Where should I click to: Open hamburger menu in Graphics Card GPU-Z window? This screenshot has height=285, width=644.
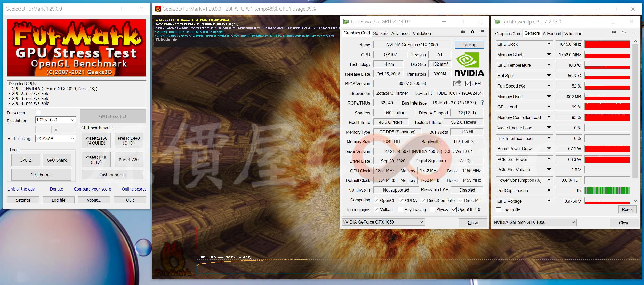(x=482, y=32)
